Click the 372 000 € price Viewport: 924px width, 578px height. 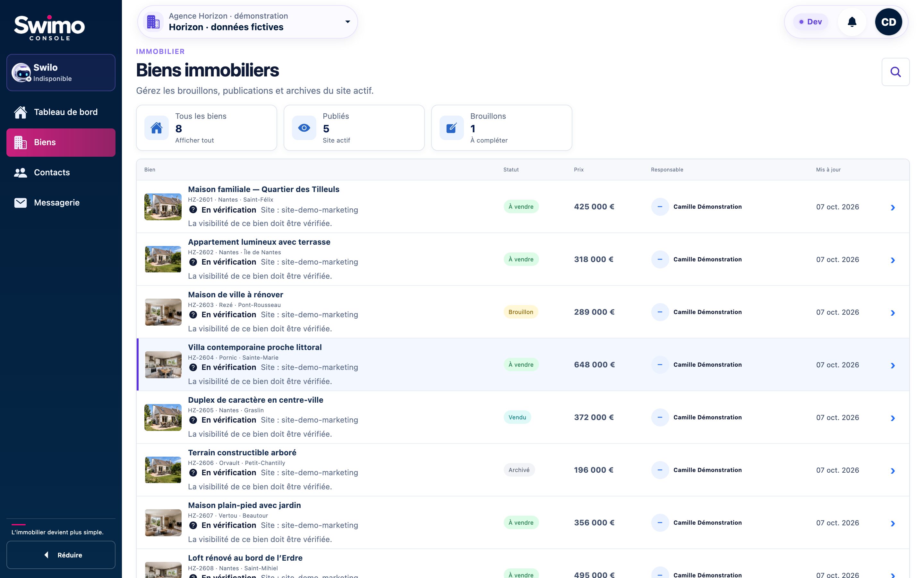point(594,417)
